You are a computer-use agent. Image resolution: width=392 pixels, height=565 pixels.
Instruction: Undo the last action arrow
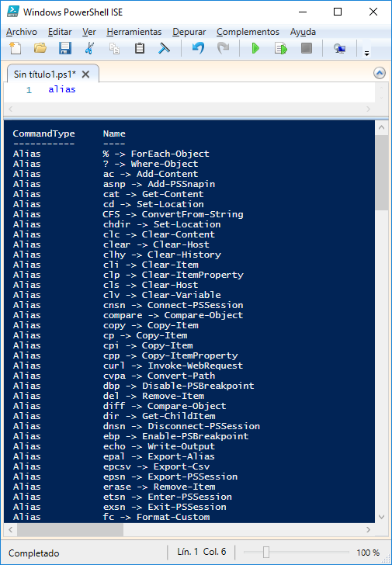(x=198, y=48)
